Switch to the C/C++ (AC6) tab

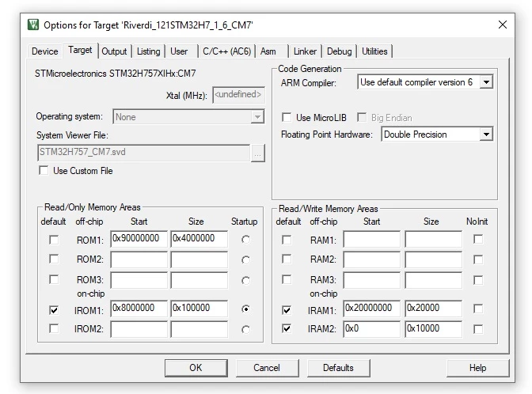point(226,51)
